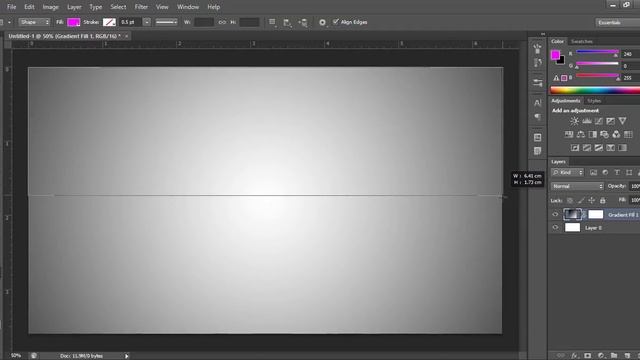Add a Curves adjustment
Screen dimensions: 640x360
(x=598, y=121)
